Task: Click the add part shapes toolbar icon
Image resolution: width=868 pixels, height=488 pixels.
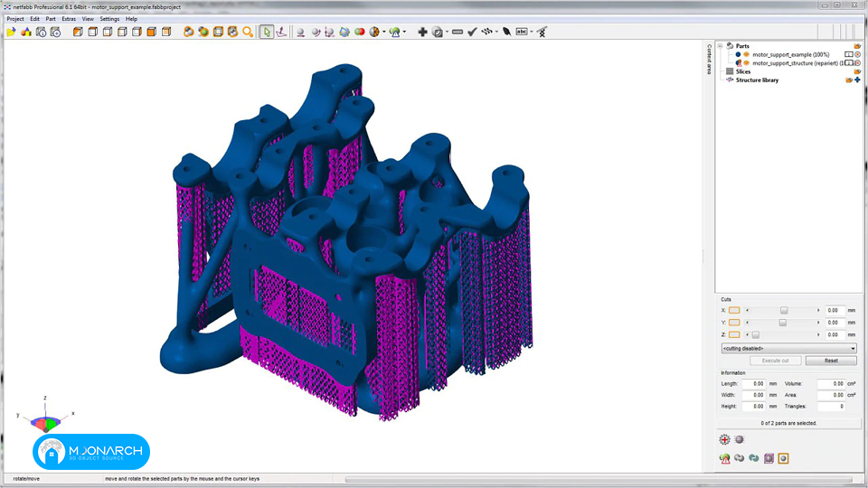Action: [x=26, y=33]
